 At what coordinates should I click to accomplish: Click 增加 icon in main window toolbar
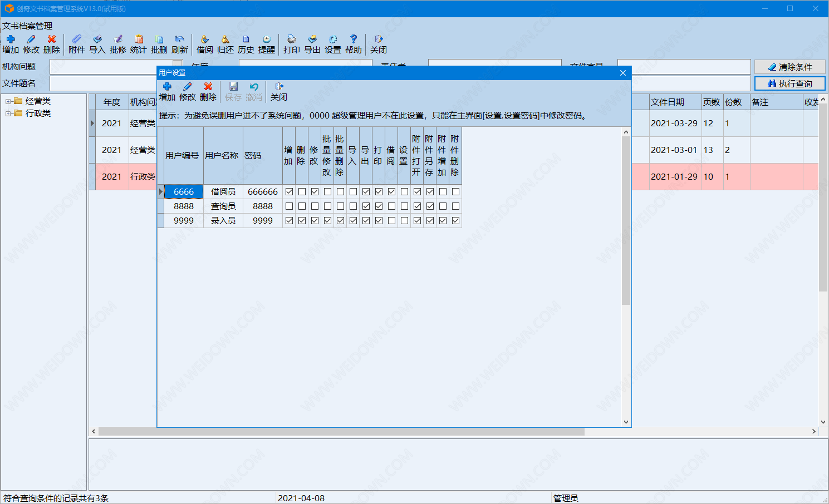11,44
